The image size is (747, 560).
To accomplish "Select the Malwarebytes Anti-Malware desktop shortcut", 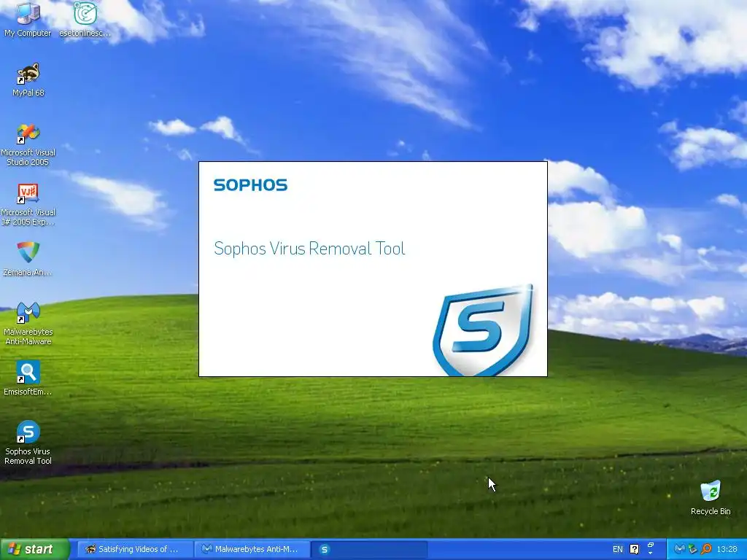I will pyautogui.click(x=28, y=324).
